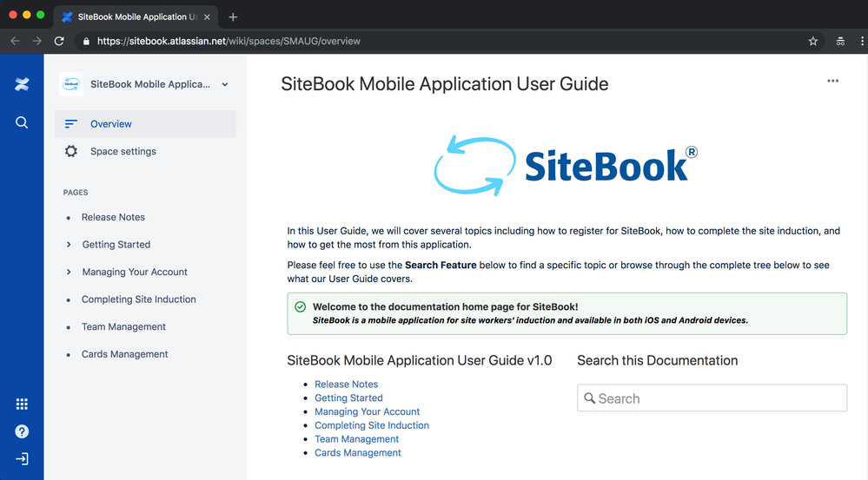The width and height of the screenshot is (868, 480).
Task: Open the app switcher grid icon
Action: point(22,404)
